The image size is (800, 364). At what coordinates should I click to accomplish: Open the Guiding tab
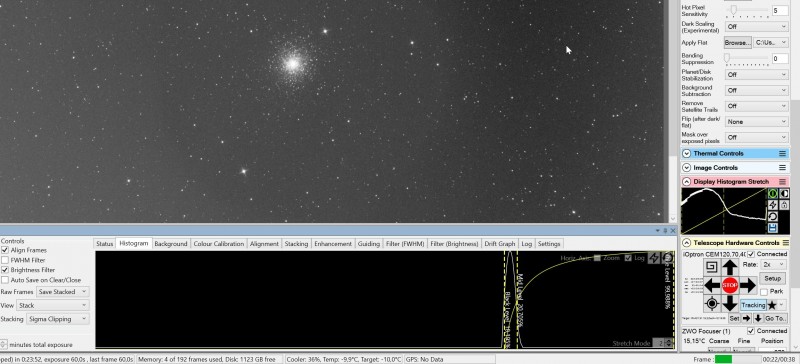tap(368, 244)
